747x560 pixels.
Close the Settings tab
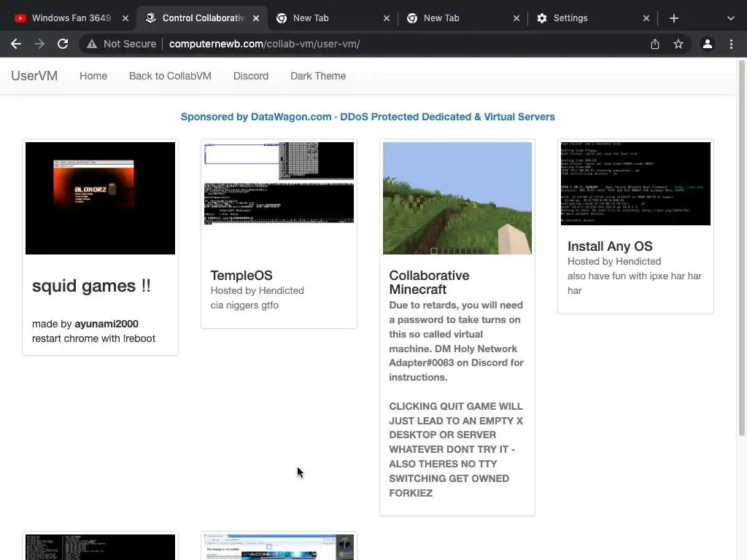tap(646, 18)
